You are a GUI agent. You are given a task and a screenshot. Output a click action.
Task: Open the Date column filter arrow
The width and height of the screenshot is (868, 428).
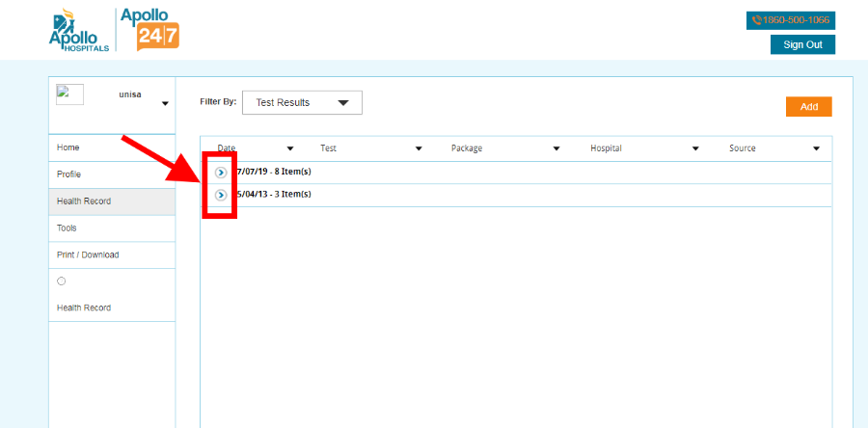(x=290, y=148)
